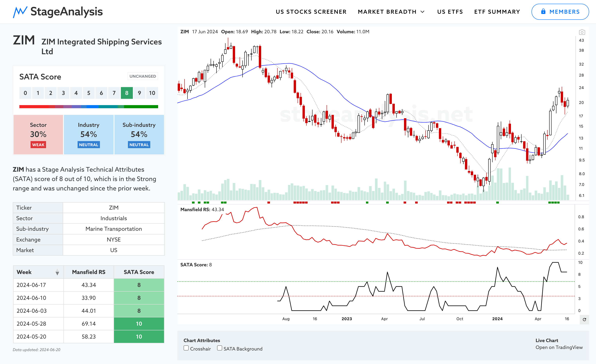
Task: Click Industrials sector value
Action: point(114,218)
